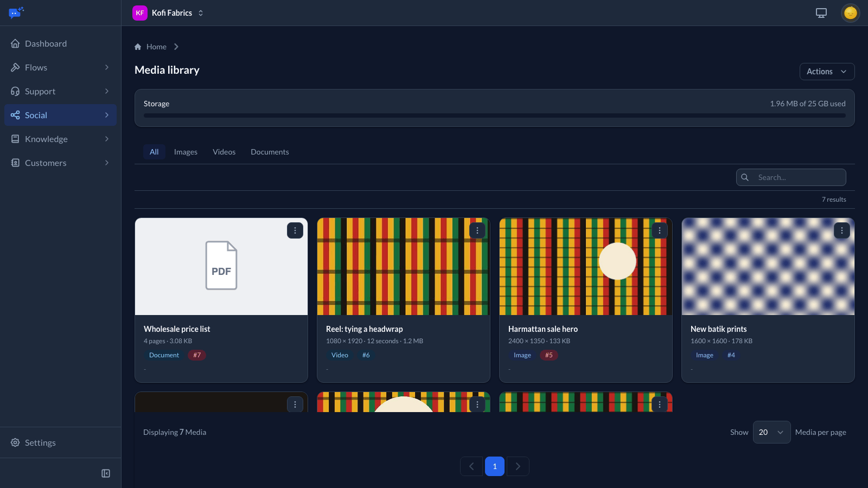Go to next page arrow
Image resolution: width=868 pixels, height=488 pixels.
tap(518, 466)
